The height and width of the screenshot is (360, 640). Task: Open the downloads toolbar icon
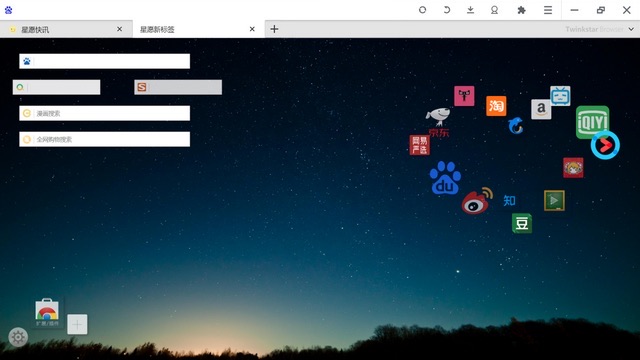tap(470, 10)
